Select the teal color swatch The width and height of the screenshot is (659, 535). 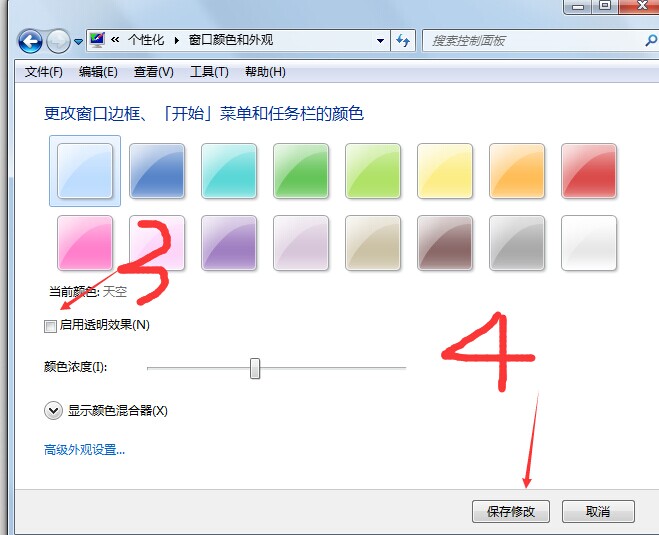click(x=229, y=171)
